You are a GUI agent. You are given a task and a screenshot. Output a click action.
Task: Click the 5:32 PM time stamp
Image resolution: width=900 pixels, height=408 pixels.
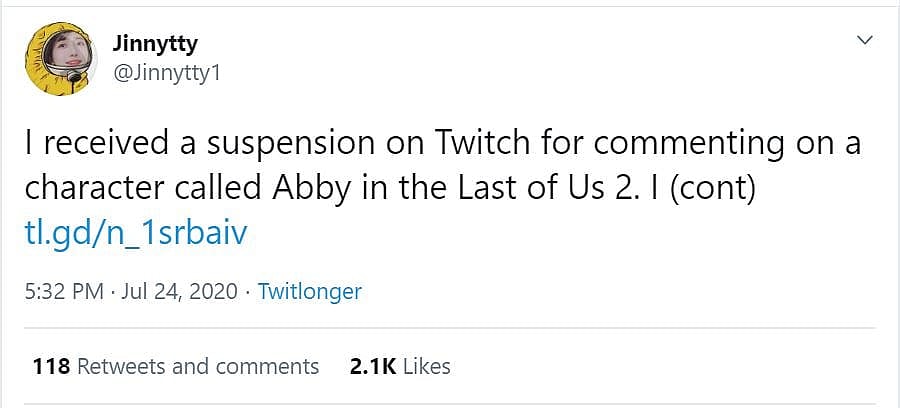(x=62, y=292)
